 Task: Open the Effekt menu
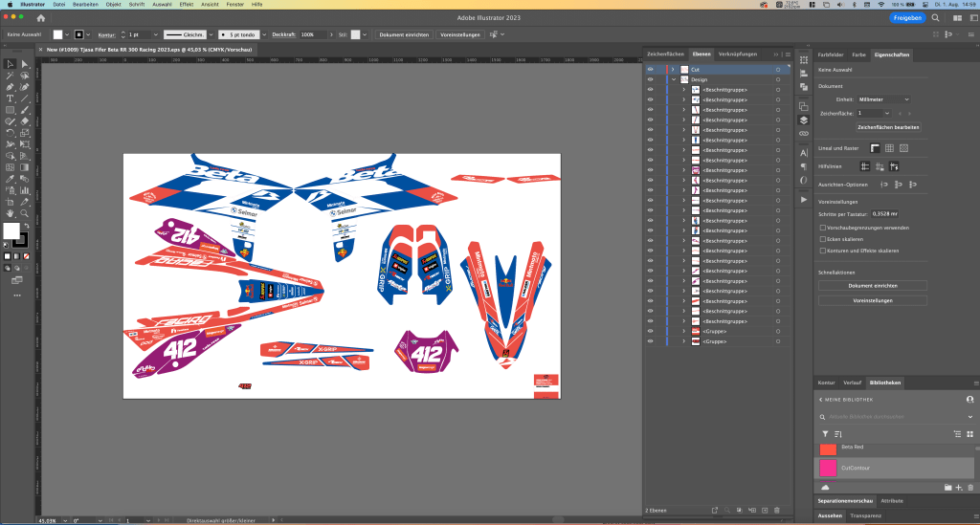coord(186,5)
